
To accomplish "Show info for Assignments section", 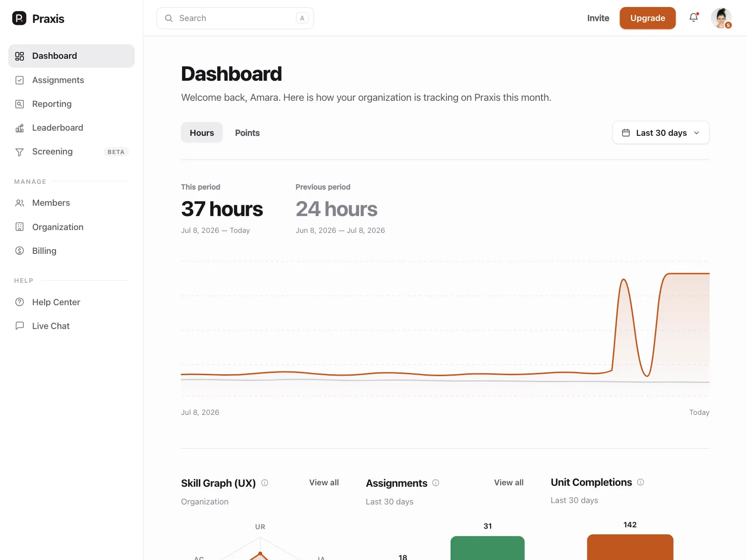I will (x=436, y=483).
